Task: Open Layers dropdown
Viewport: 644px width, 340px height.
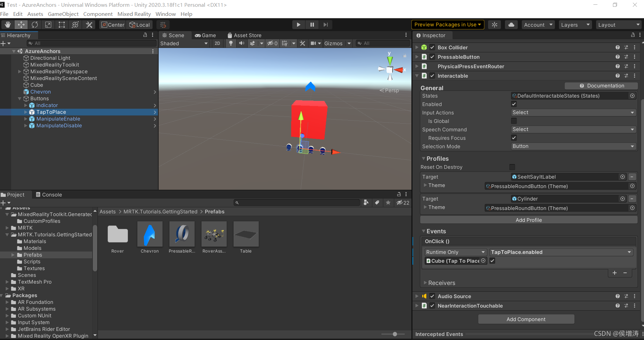Action: tap(575, 25)
